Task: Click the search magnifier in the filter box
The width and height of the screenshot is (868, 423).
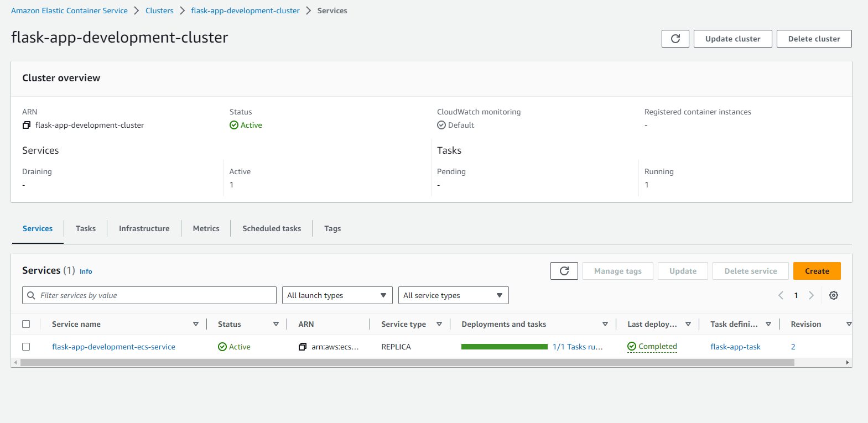Action: click(x=32, y=295)
